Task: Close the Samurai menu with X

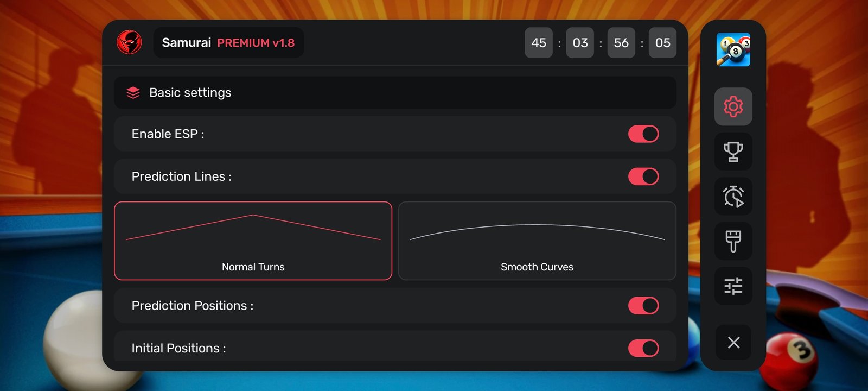Action: [x=733, y=342]
